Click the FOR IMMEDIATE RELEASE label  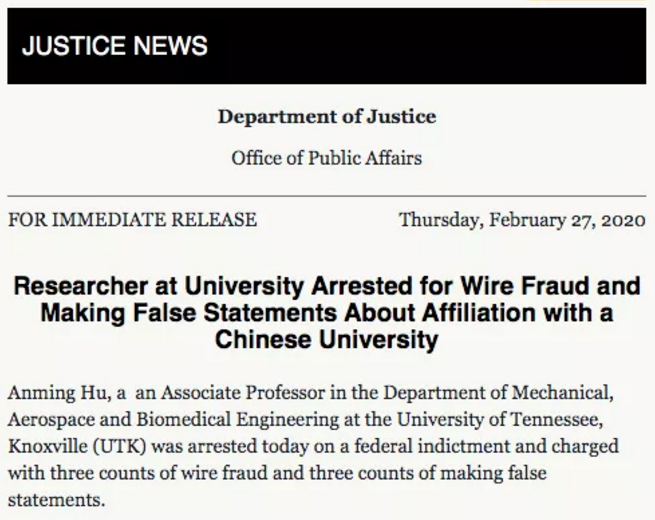click(x=132, y=220)
